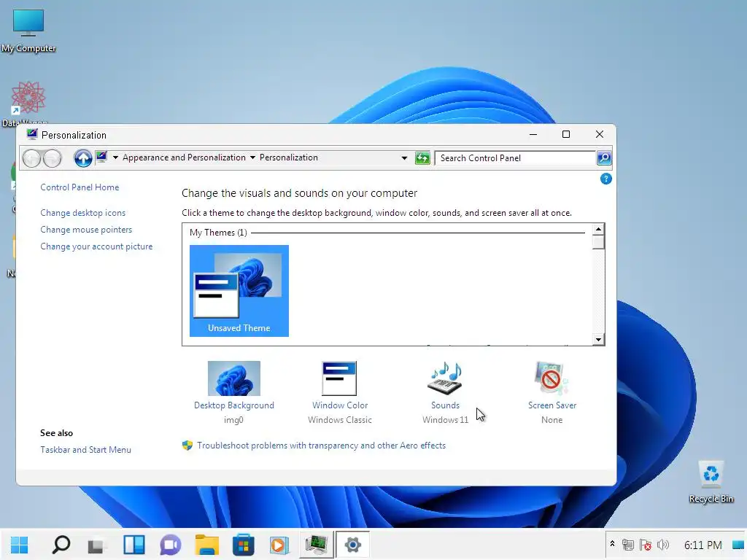Click Personalization breadcrumb item
Screen dimensions: 747x560
pos(289,157)
